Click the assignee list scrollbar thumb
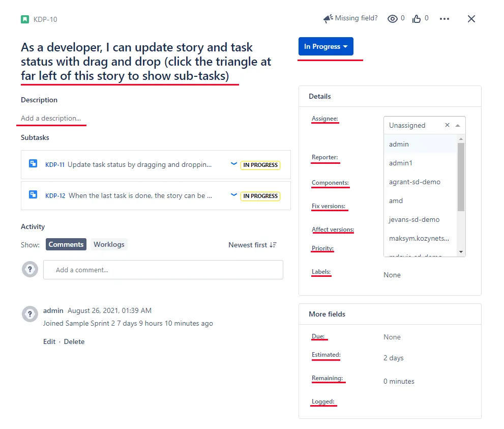The width and height of the screenshot is (504, 429). 461,177
